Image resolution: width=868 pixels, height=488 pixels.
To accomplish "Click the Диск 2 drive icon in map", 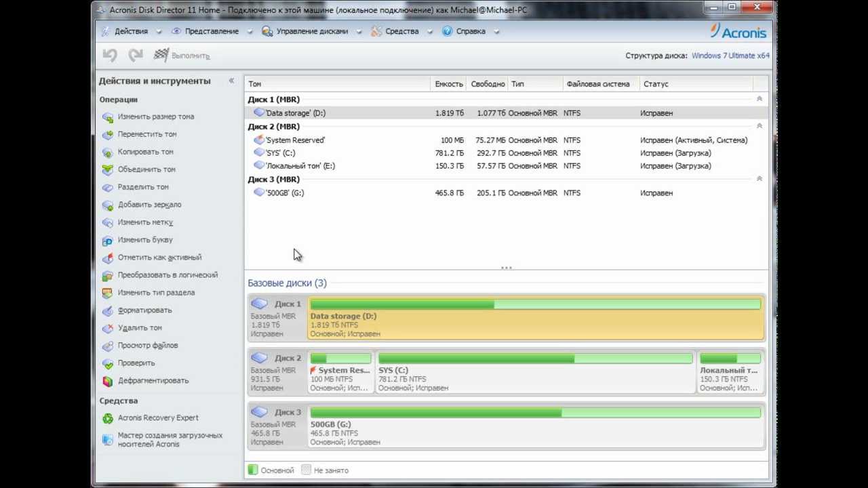I will pyautogui.click(x=259, y=358).
